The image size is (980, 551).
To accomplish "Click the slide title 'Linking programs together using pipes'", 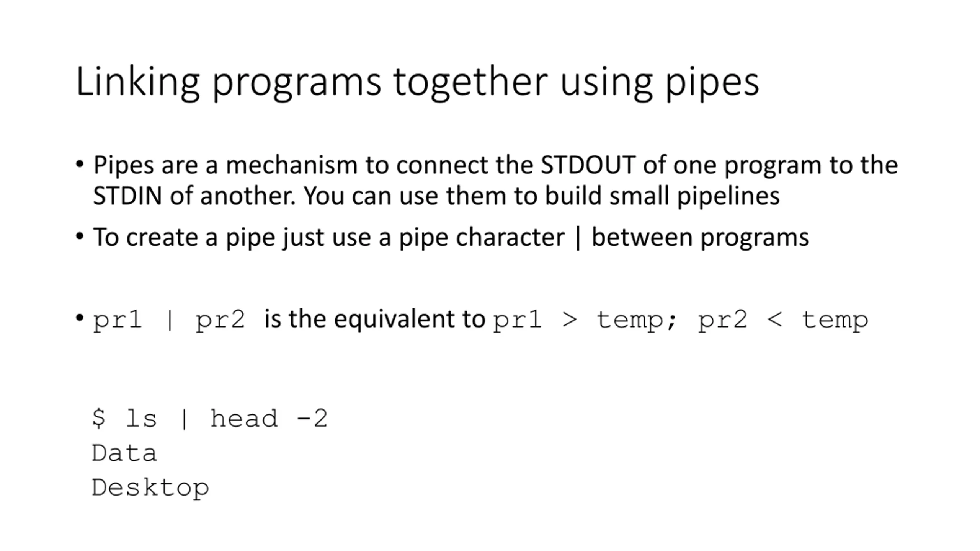I will [418, 83].
